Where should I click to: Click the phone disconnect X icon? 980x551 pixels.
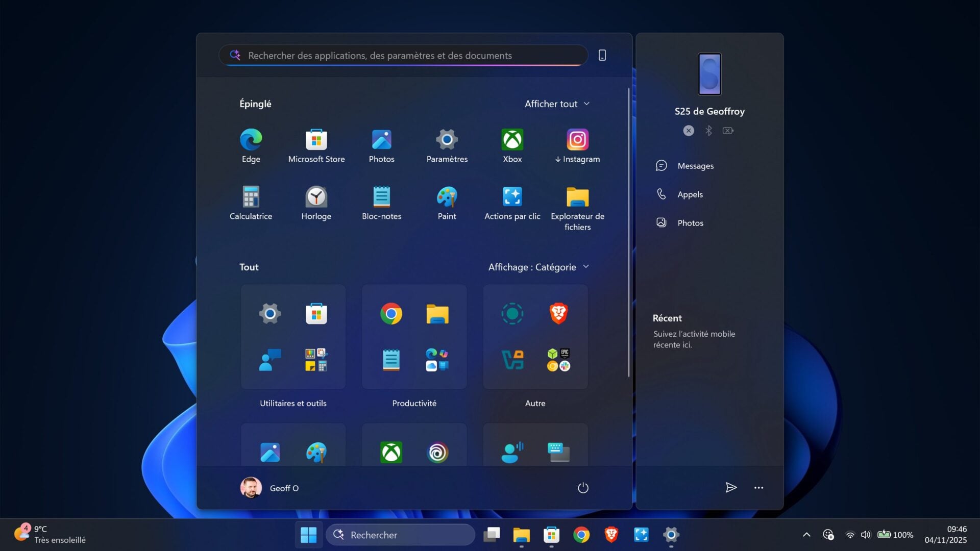[689, 131]
